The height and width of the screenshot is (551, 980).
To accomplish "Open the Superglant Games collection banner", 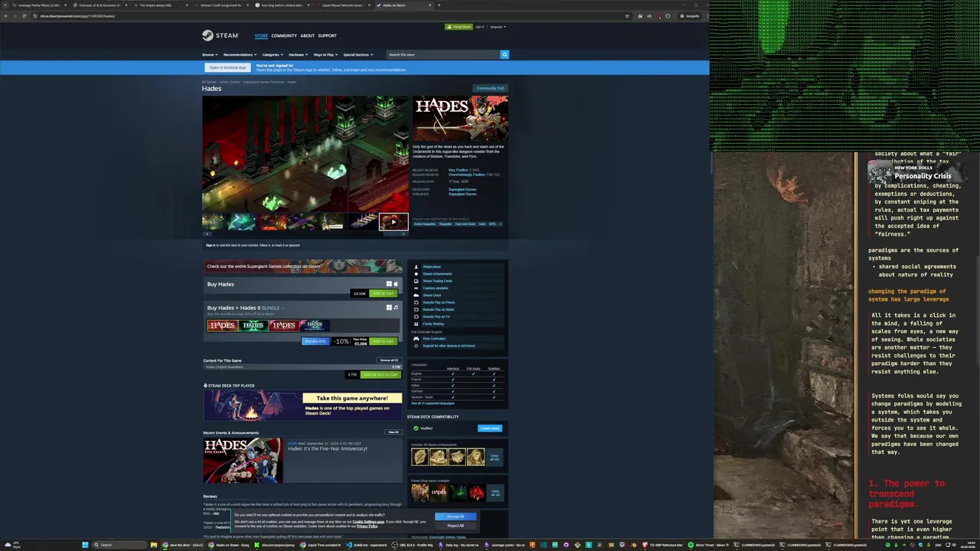I will pyautogui.click(x=302, y=266).
